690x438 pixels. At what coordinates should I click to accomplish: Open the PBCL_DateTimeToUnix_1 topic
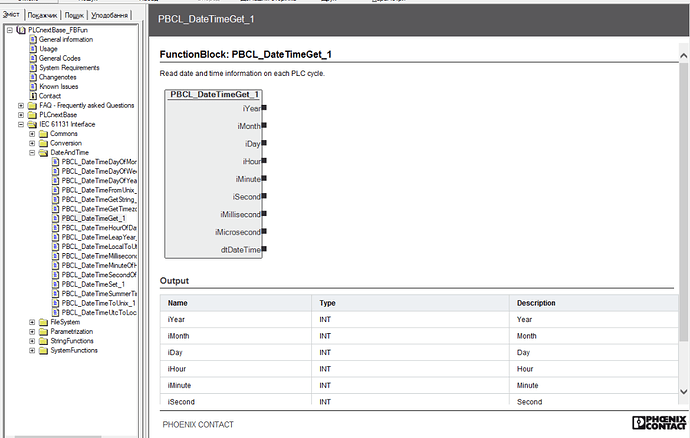[x=99, y=303]
